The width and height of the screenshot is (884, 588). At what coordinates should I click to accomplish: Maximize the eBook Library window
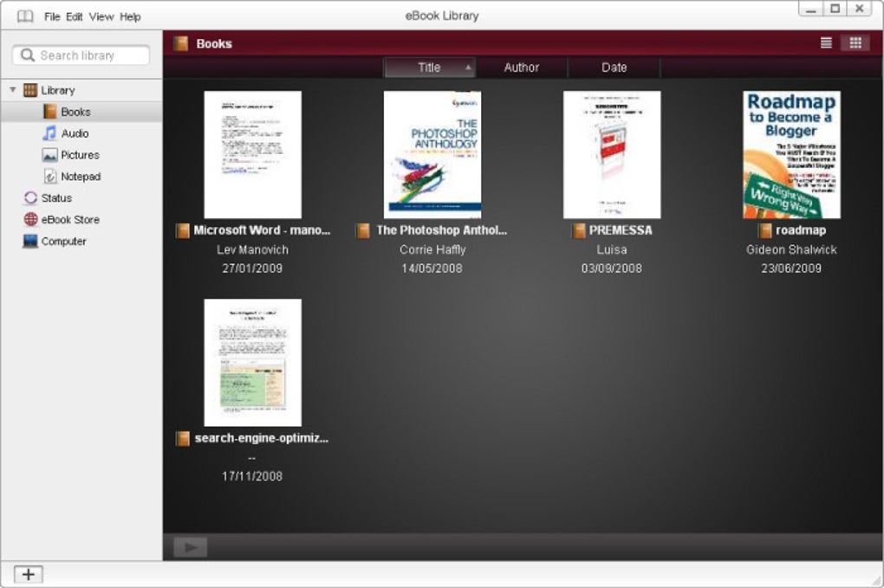(835, 9)
